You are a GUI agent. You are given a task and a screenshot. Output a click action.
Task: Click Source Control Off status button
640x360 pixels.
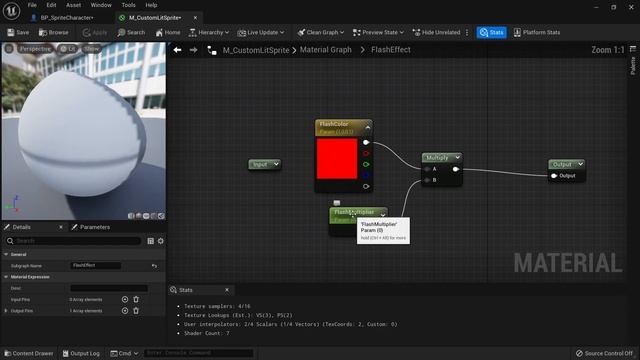(x=604, y=353)
